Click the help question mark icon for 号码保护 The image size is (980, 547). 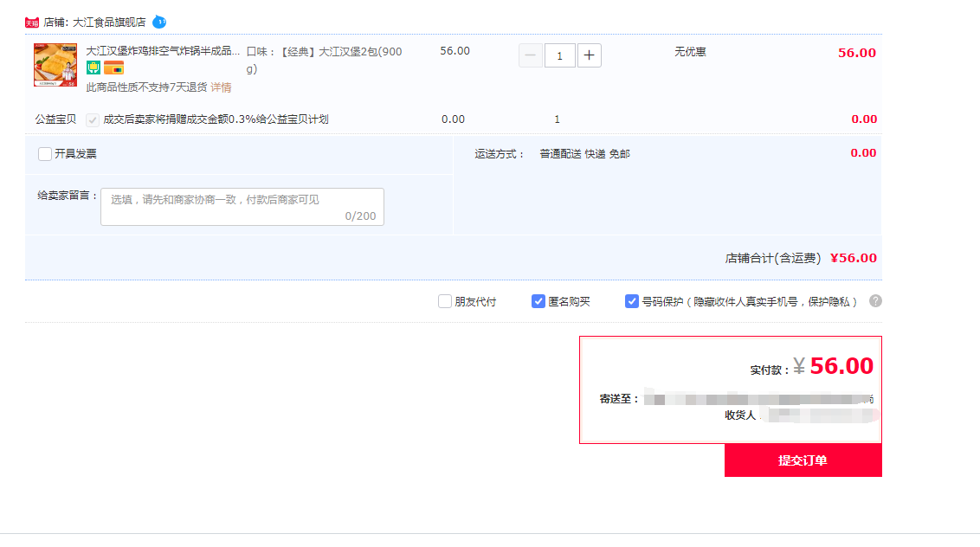pyautogui.click(x=875, y=301)
